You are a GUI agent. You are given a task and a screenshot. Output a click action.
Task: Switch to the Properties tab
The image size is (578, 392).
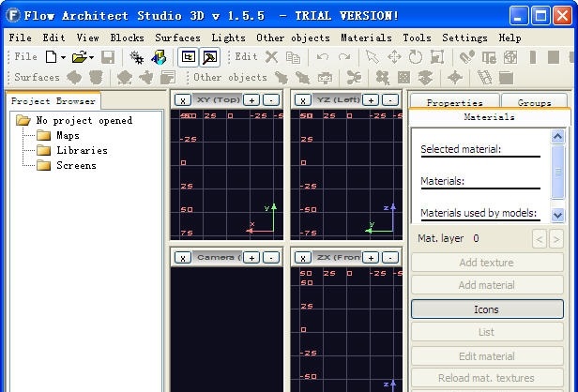(453, 103)
